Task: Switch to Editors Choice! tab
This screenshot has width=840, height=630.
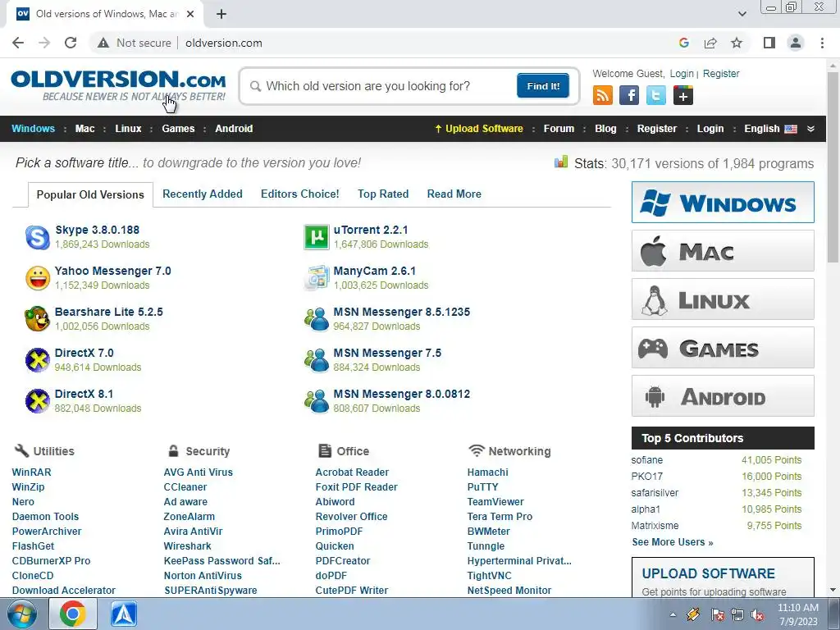Action: click(x=300, y=194)
